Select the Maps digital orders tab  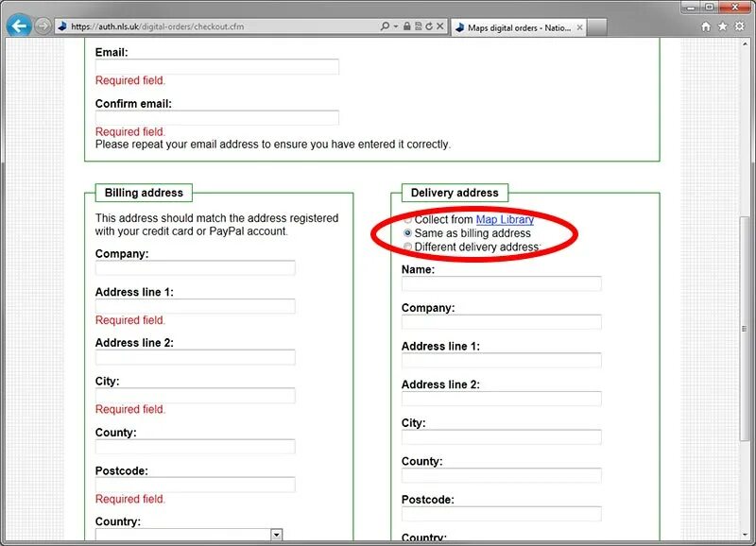518,28
